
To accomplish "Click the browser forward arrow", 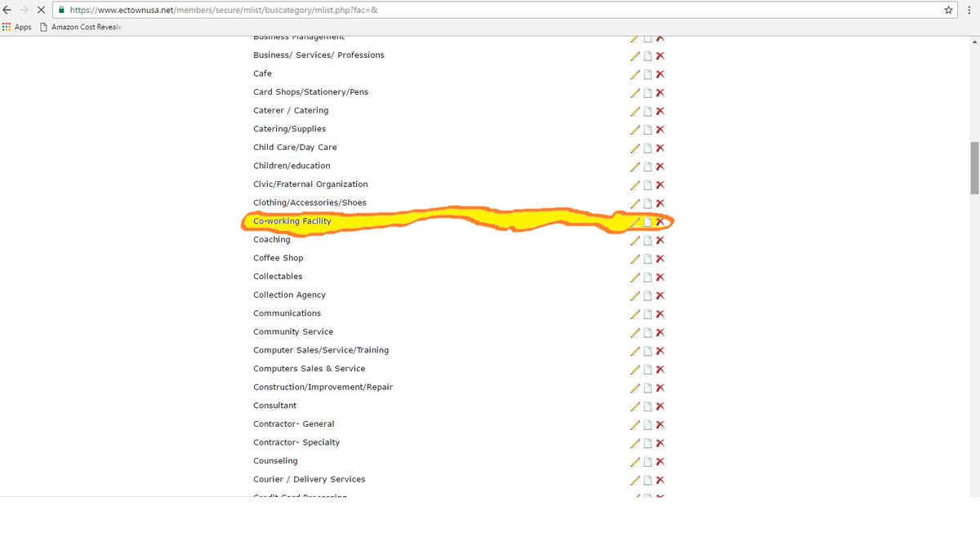I will click(x=24, y=11).
